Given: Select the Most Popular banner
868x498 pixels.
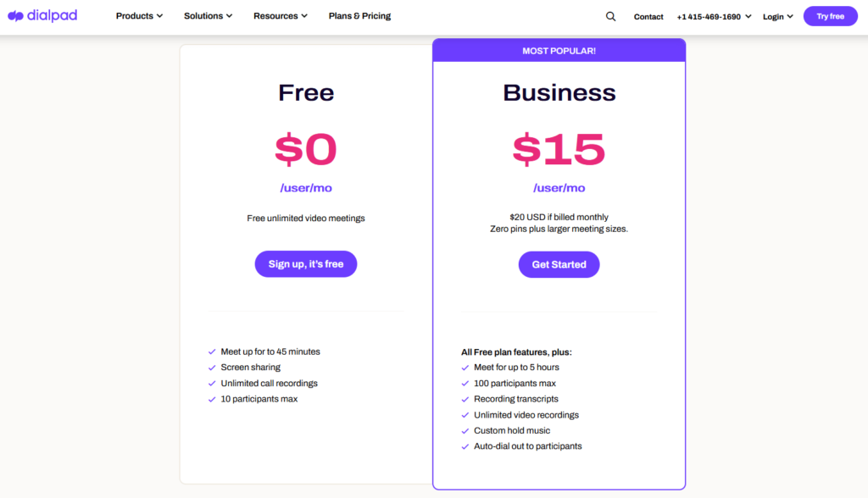Looking at the screenshot, I should click(559, 50).
